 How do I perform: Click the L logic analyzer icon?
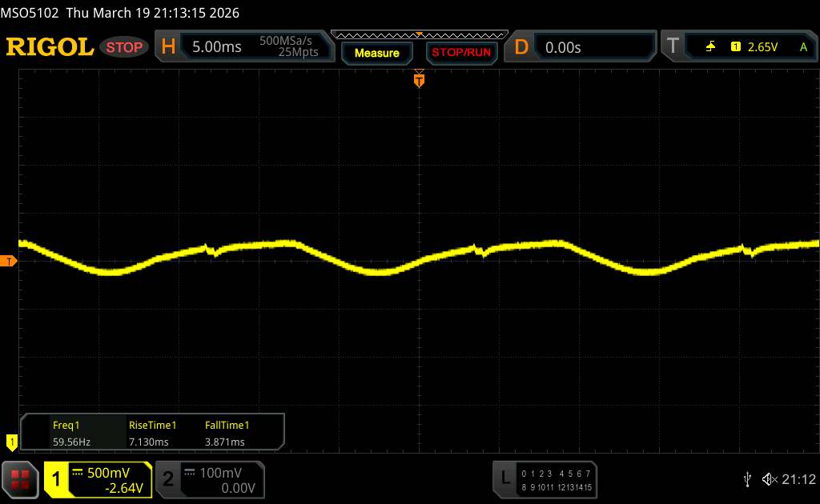pos(505,478)
